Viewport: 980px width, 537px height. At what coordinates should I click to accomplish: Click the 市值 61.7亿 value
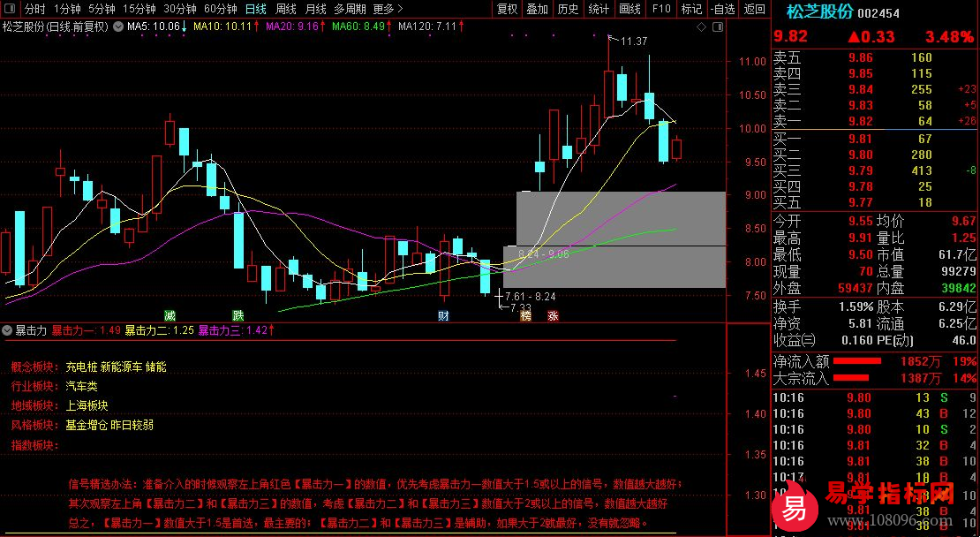click(956, 255)
